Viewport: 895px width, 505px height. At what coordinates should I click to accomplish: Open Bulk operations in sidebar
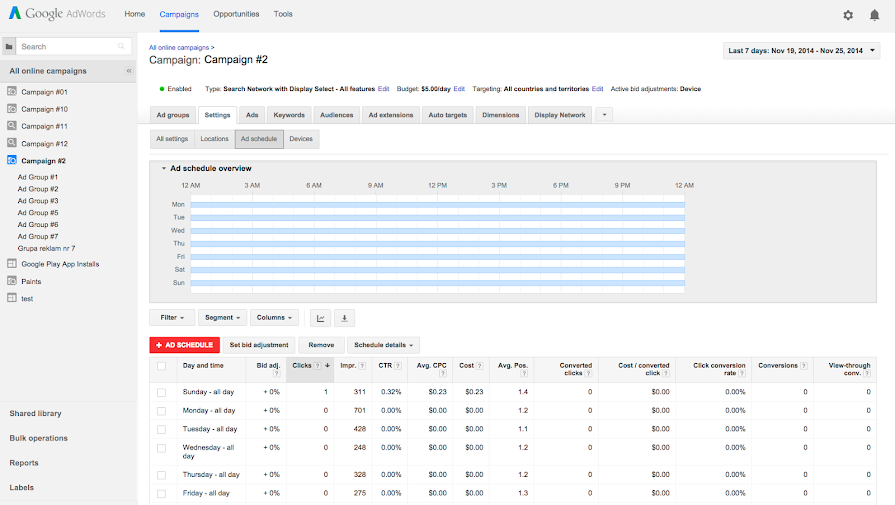pos(38,438)
